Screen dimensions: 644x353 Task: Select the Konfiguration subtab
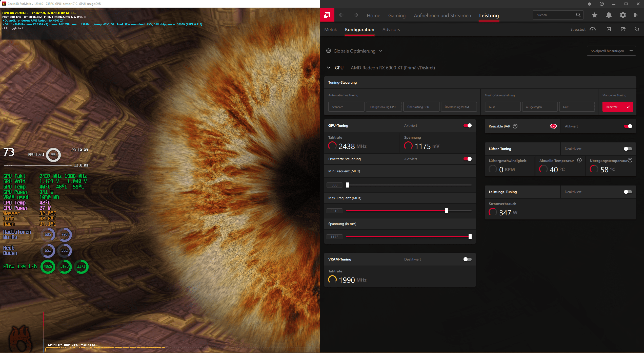tap(359, 29)
